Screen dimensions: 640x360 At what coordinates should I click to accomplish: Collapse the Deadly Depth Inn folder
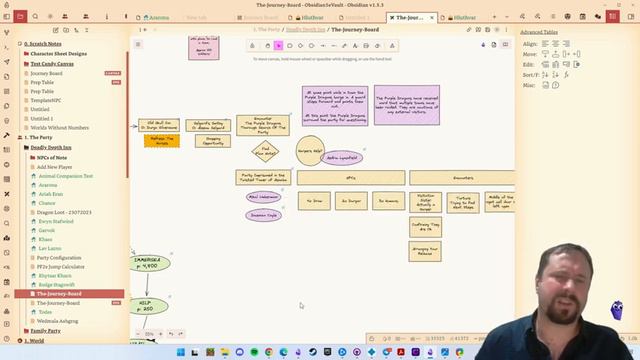(x=51, y=147)
